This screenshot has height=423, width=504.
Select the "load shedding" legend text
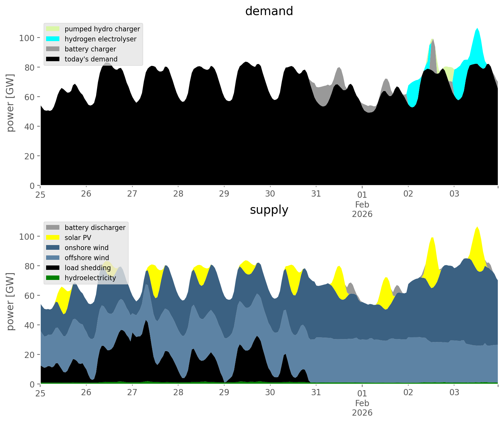(88, 268)
